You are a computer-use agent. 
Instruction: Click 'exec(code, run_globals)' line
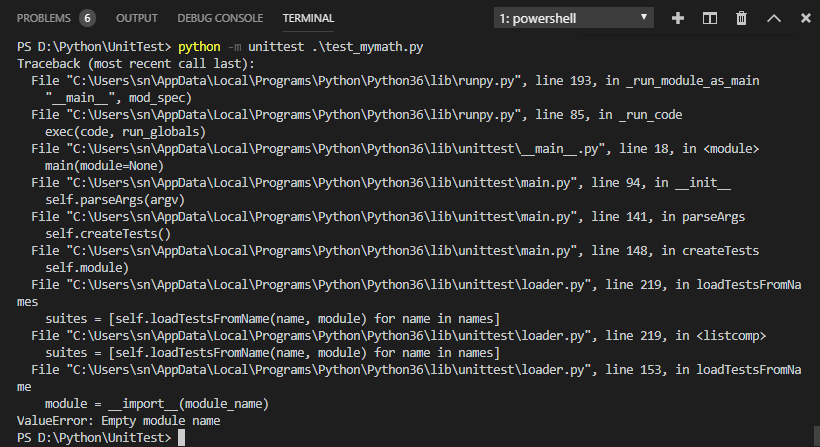(126, 132)
